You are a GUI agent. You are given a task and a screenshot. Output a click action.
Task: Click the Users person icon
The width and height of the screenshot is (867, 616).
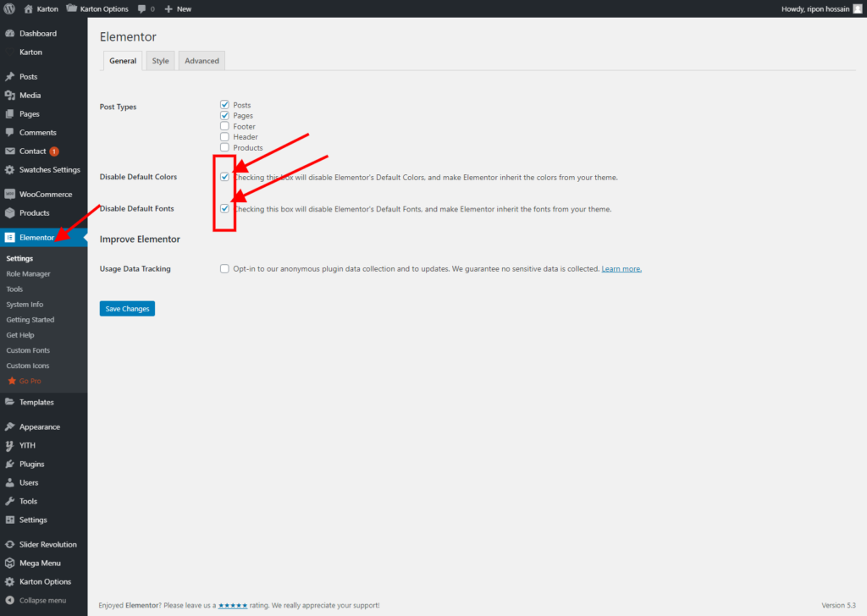click(9, 482)
